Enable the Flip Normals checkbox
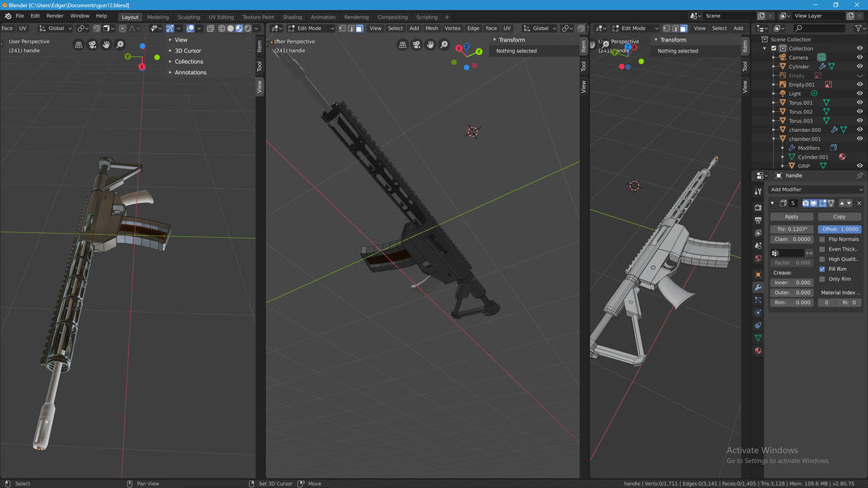Viewport: 868px width, 488px height. pos(822,239)
